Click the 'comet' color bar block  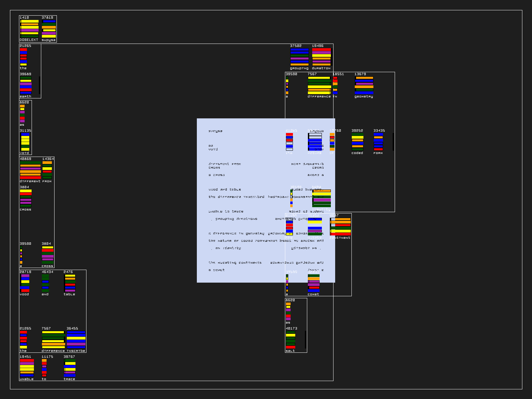coord(314,283)
